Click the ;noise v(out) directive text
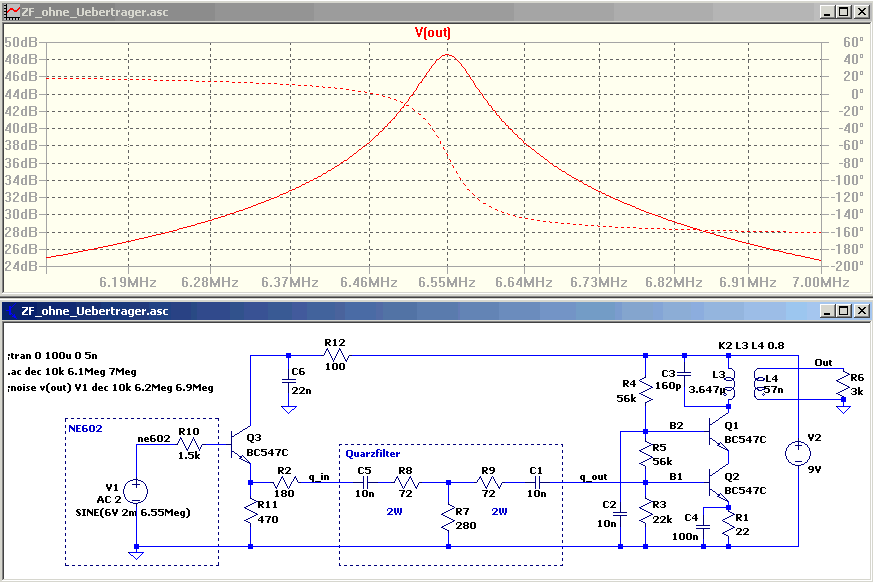873x582 pixels. [x=110, y=388]
